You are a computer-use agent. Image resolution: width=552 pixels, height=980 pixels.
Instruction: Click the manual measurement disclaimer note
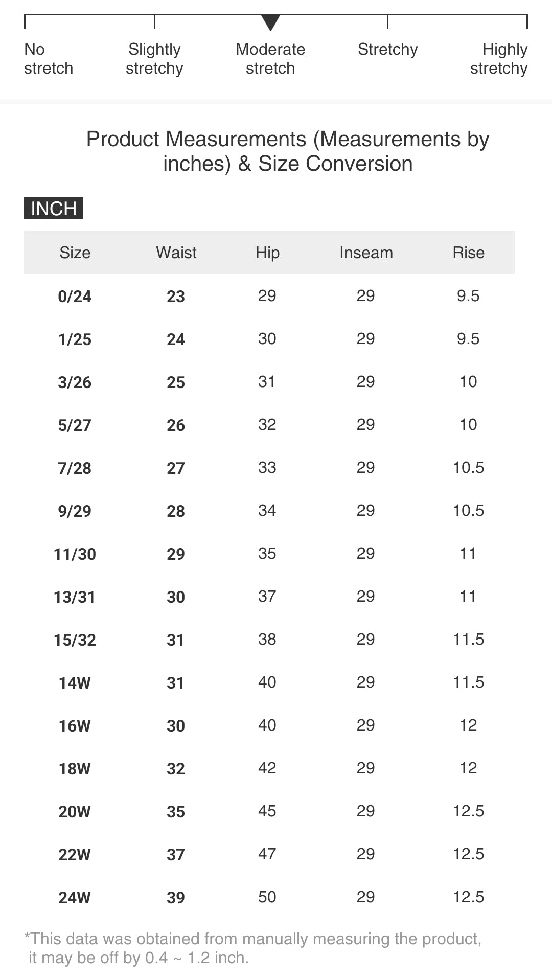(x=253, y=948)
